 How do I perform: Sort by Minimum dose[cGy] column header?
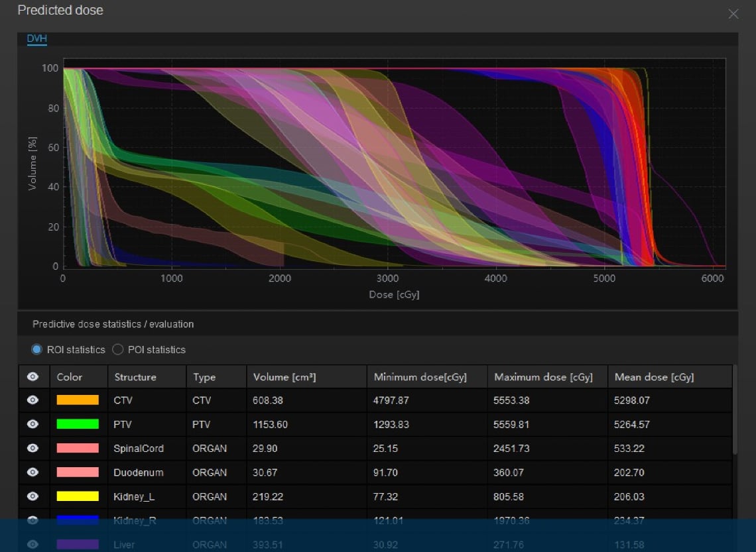(427, 376)
